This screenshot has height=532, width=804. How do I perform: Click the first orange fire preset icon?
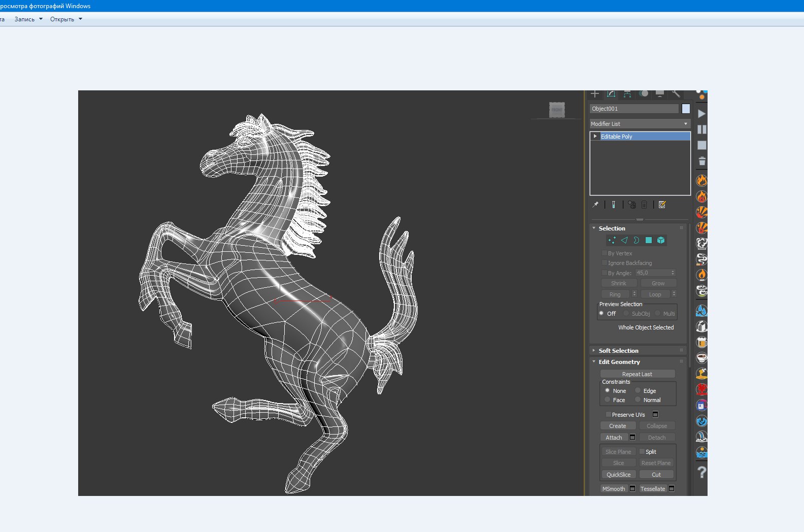(701, 180)
